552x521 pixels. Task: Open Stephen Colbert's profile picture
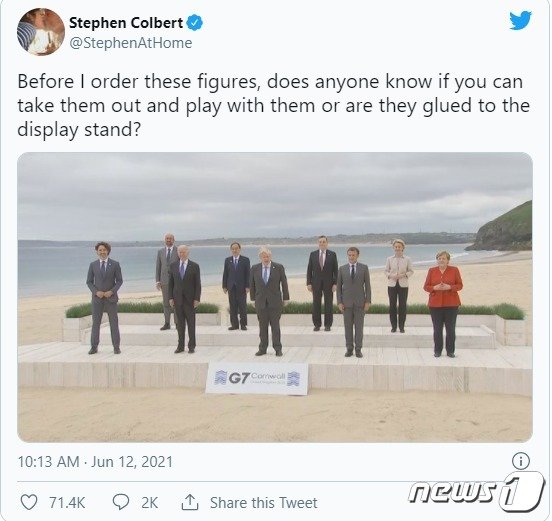click(x=40, y=32)
